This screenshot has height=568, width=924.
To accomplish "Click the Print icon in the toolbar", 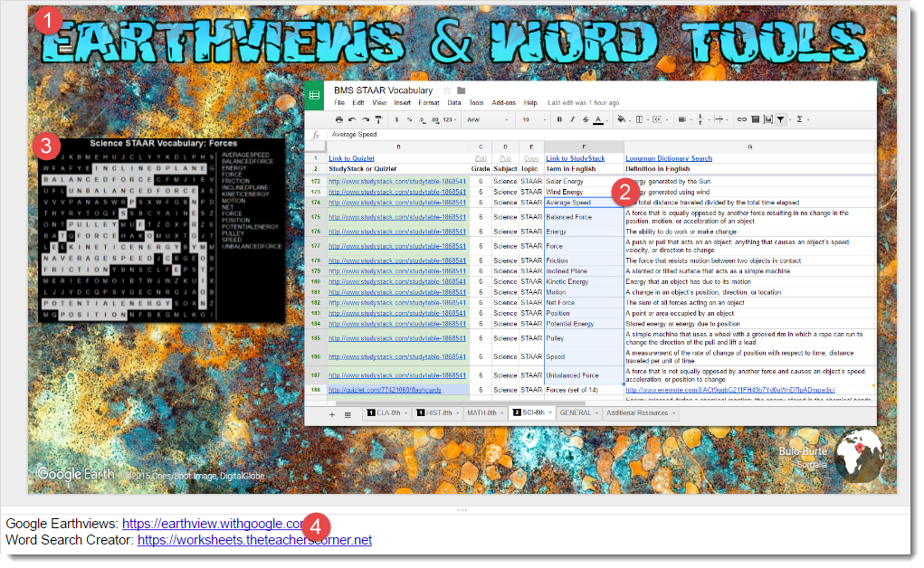I will coord(338,119).
